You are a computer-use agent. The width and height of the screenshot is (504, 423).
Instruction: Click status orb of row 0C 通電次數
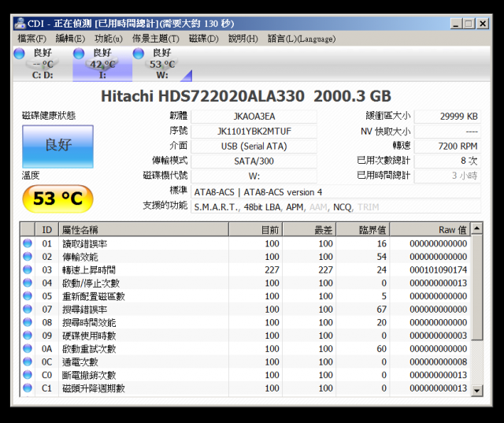[x=28, y=362]
